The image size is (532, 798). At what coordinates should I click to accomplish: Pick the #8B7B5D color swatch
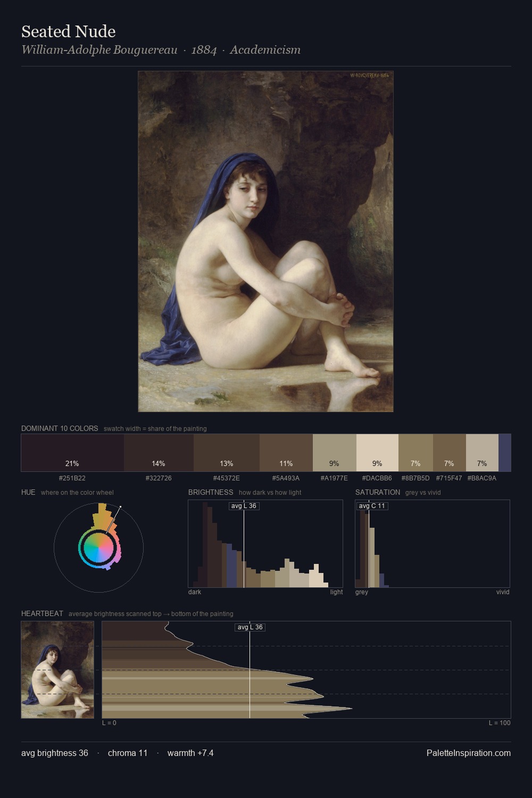click(415, 453)
